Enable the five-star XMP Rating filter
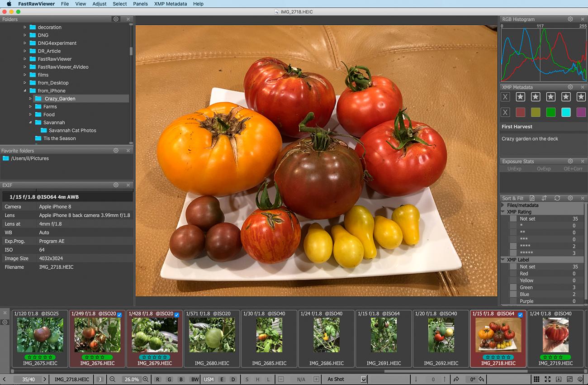Viewport: 588px width, 385px height. [x=513, y=253]
